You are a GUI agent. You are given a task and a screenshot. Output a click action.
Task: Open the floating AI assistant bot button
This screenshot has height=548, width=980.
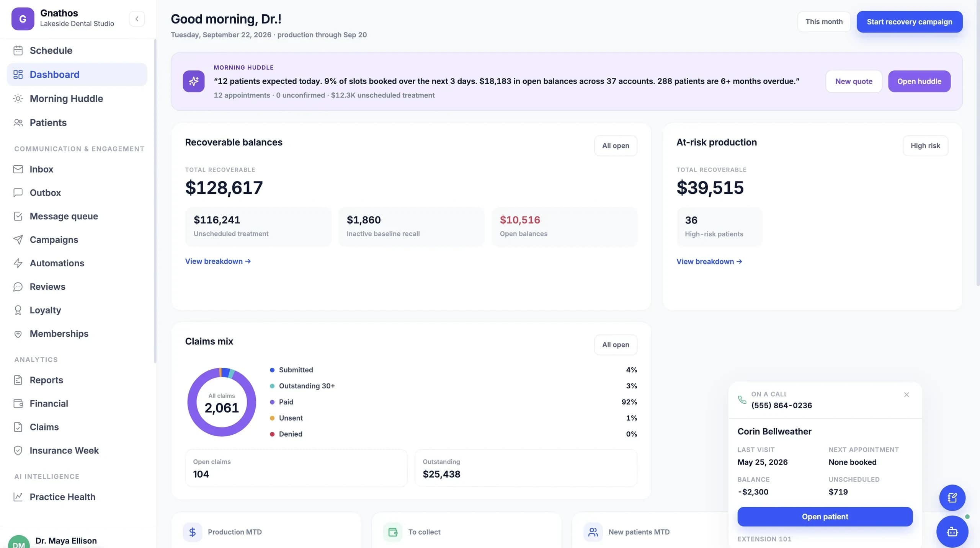952,532
